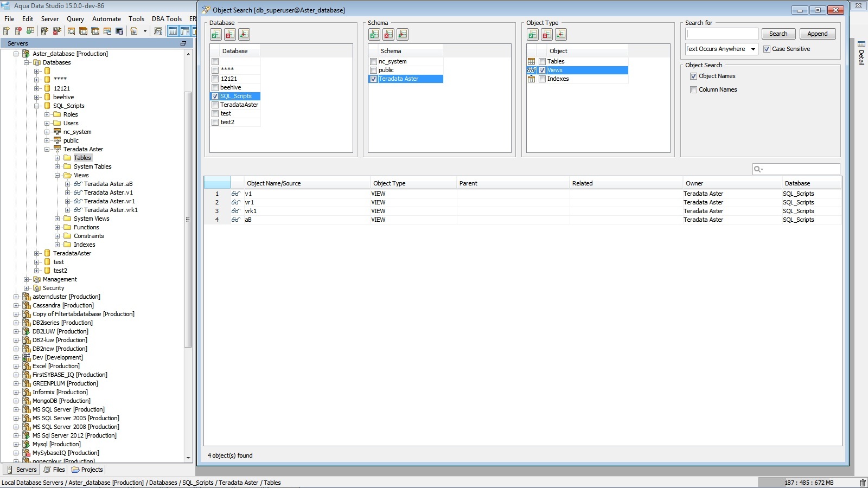Deselect all schemas using the red X icon
The height and width of the screenshot is (488, 868).
(x=388, y=35)
